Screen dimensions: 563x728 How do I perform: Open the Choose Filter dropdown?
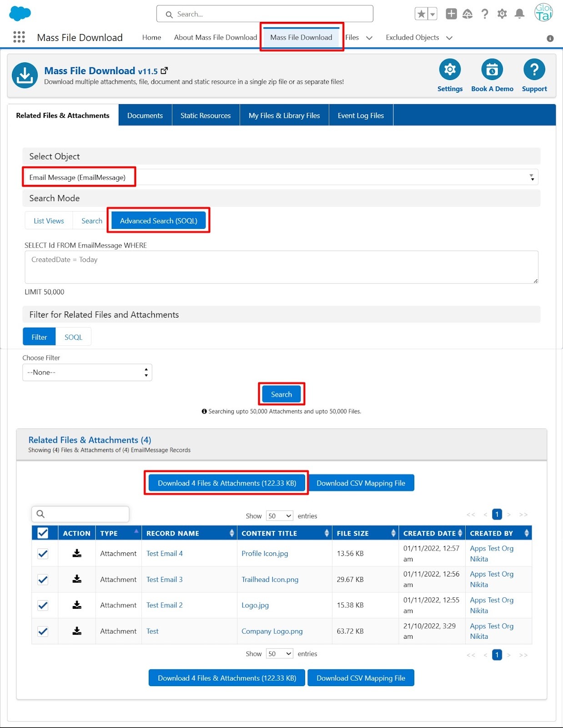coord(87,372)
